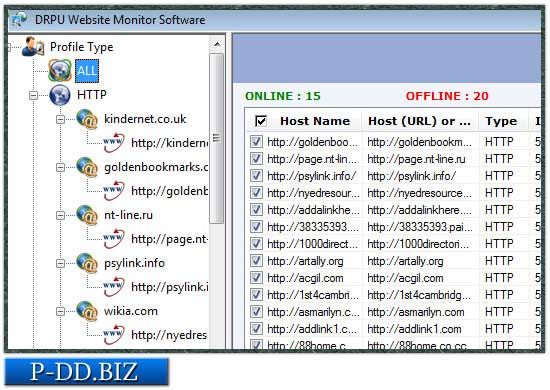
Task: Uncheck the http://goldenboo... row checkbox
Action: 256,142
